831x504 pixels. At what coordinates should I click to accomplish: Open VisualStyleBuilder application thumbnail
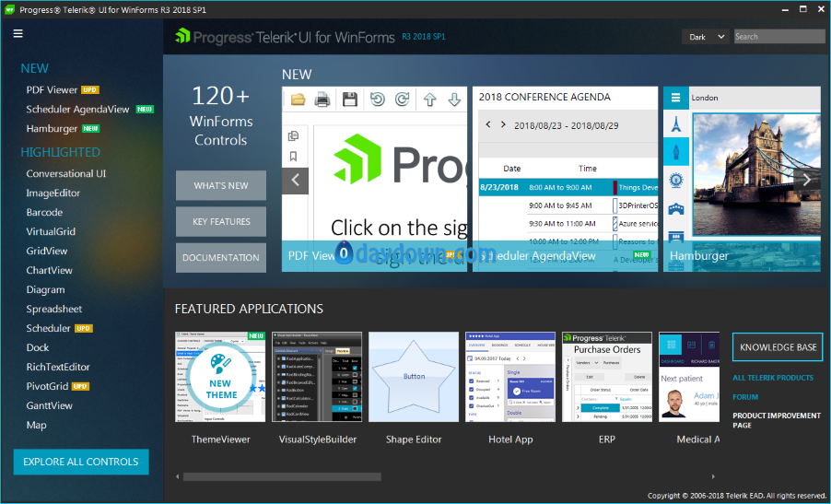[x=317, y=377]
